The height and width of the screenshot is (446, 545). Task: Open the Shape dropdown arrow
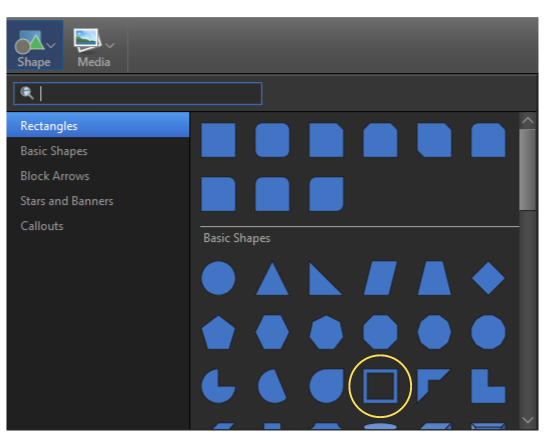pyautogui.click(x=51, y=45)
